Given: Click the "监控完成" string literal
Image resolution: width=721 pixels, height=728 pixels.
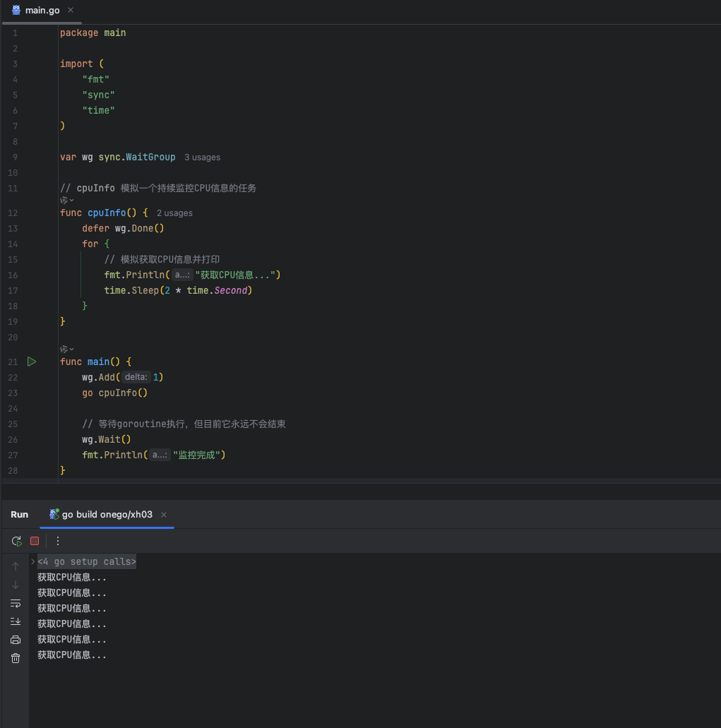Looking at the screenshot, I should coord(197,455).
